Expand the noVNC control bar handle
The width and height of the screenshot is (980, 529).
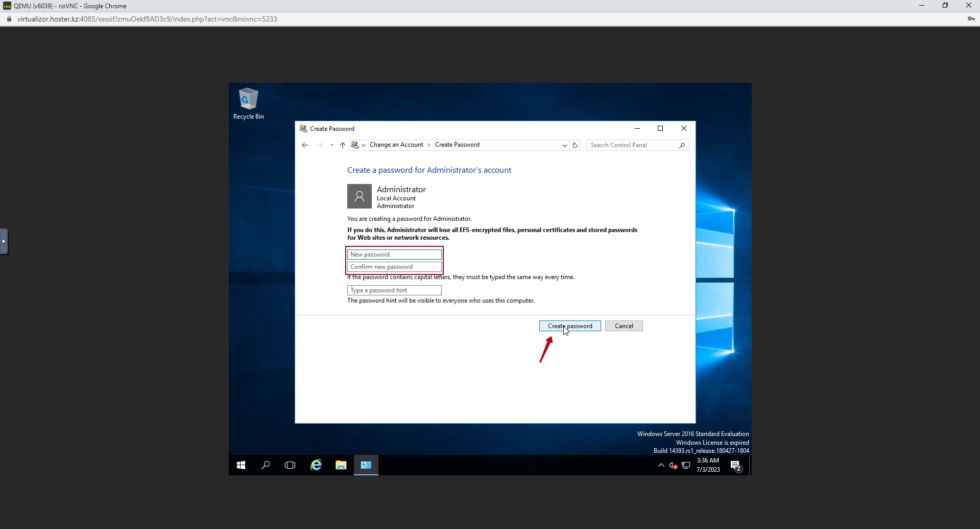click(4, 241)
